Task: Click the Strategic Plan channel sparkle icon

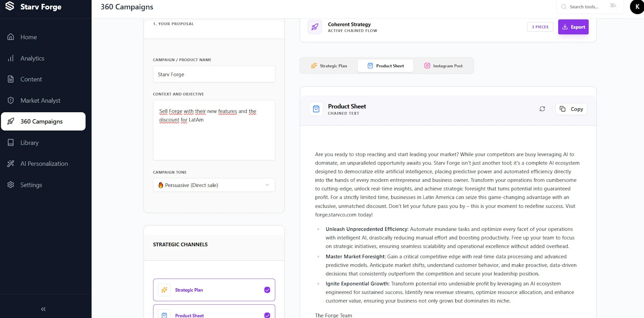Action: pos(164,290)
